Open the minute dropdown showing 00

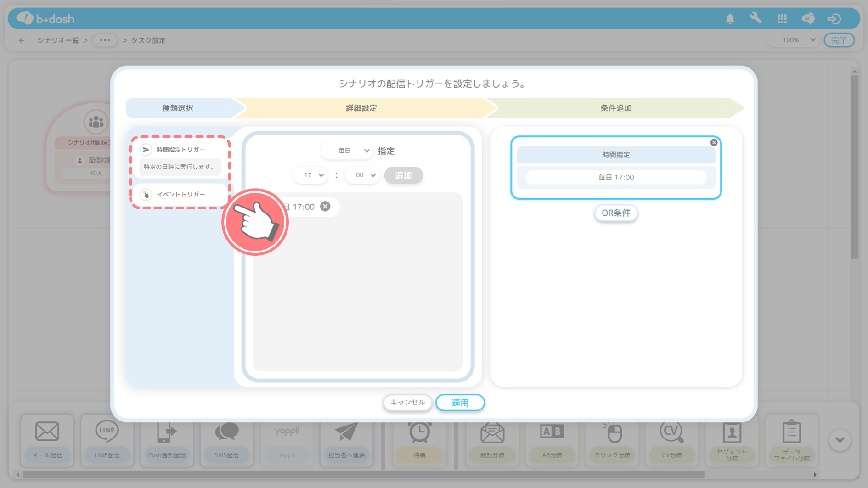(x=362, y=175)
